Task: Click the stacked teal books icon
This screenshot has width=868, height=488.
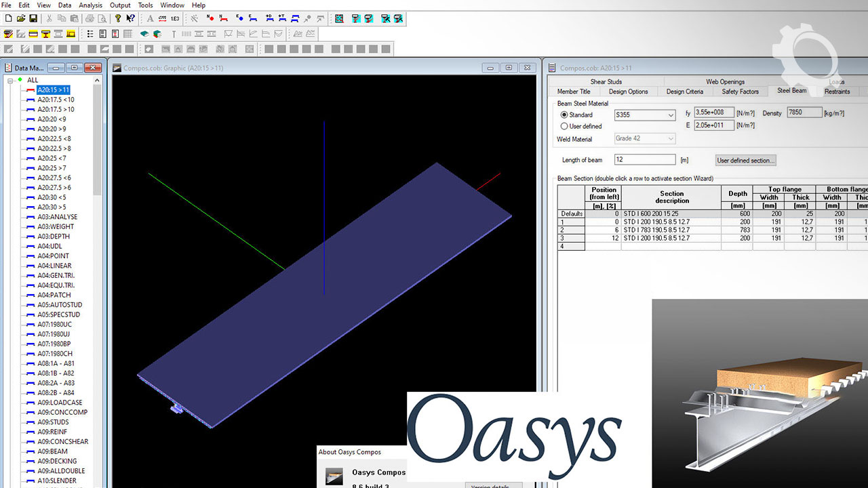Action: click(157, 34)
